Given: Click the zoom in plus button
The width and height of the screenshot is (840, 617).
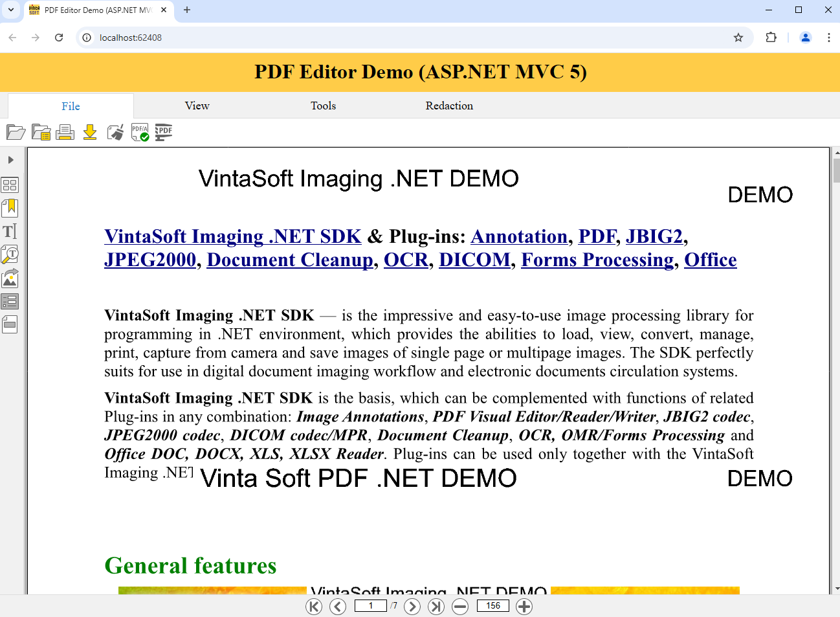Looking at the screenshot, I should 524,606.
